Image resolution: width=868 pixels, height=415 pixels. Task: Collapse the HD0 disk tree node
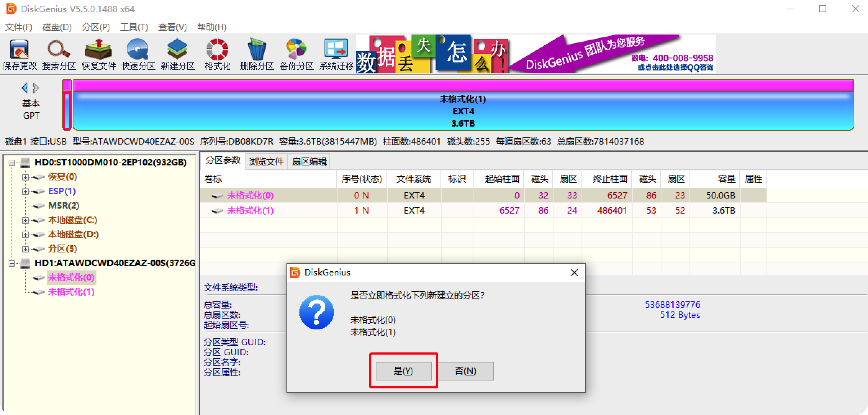coord(12,163)
